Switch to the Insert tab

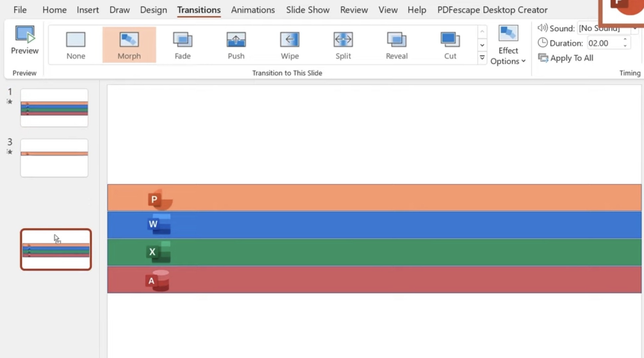tap(88, 10)
